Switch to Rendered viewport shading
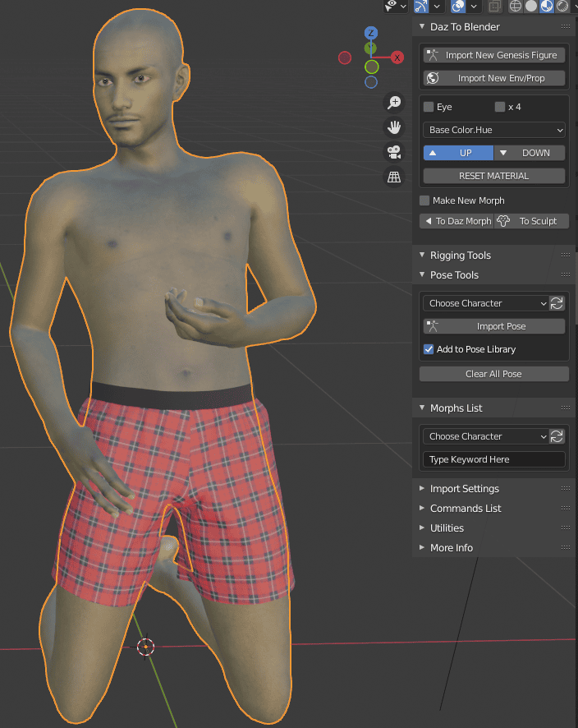Image resolution: width=578 pixels, height=728 pixels. point(562,6)
